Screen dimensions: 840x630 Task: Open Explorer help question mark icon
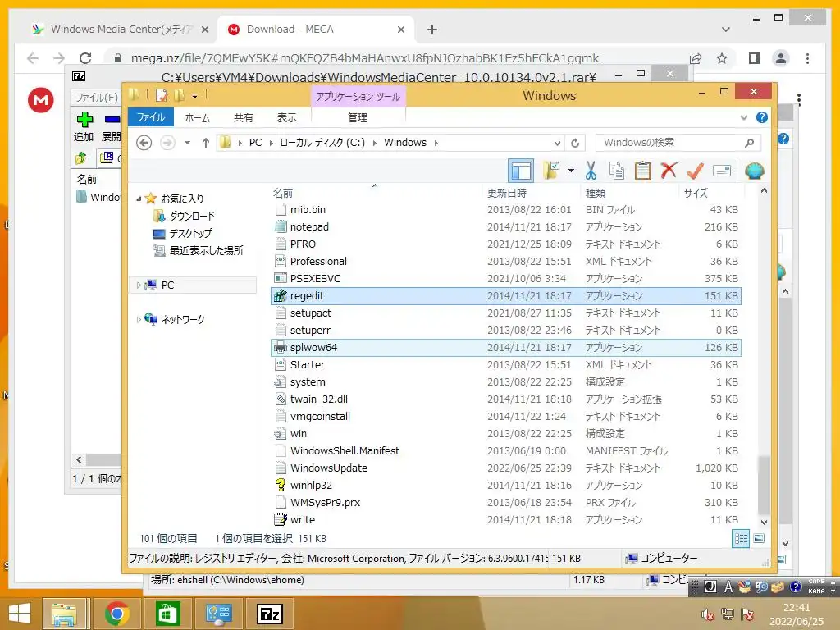[762, 117]
